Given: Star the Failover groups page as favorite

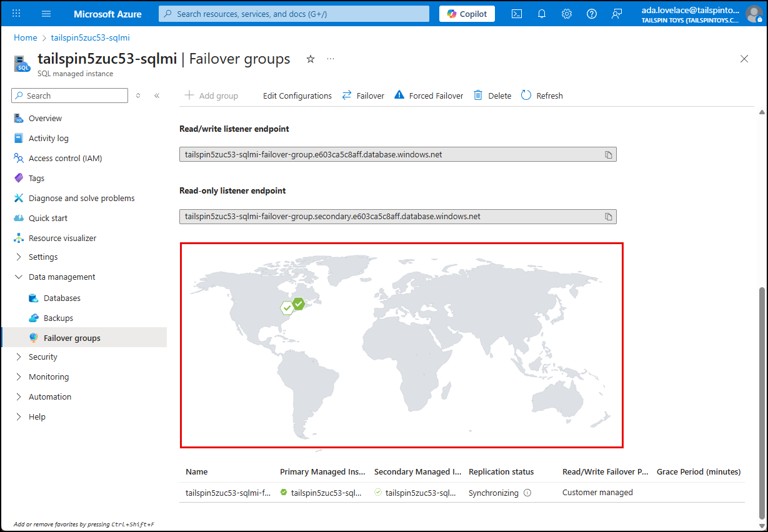Looking at the screenshot, I should (311, 59).
